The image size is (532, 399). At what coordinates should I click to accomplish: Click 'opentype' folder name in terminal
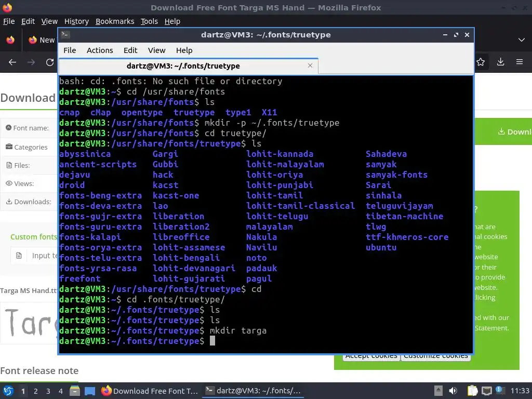pos(142,112)
